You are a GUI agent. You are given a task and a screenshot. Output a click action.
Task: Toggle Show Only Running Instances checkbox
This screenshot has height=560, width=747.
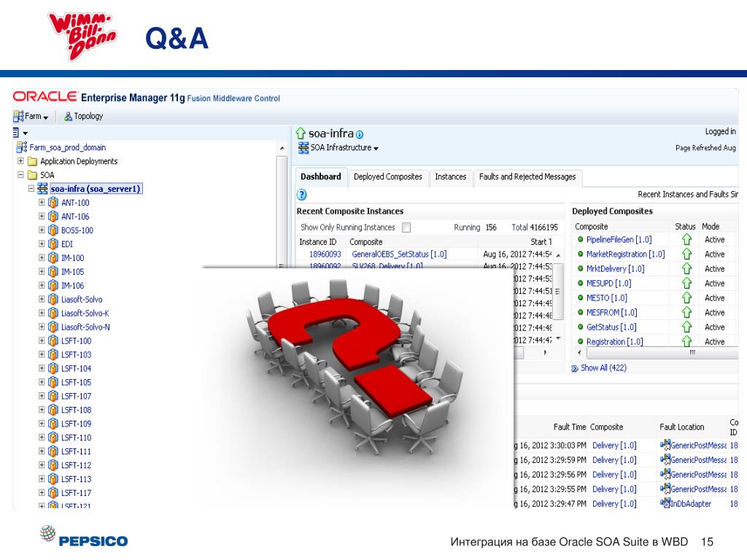tap(406, 227)
